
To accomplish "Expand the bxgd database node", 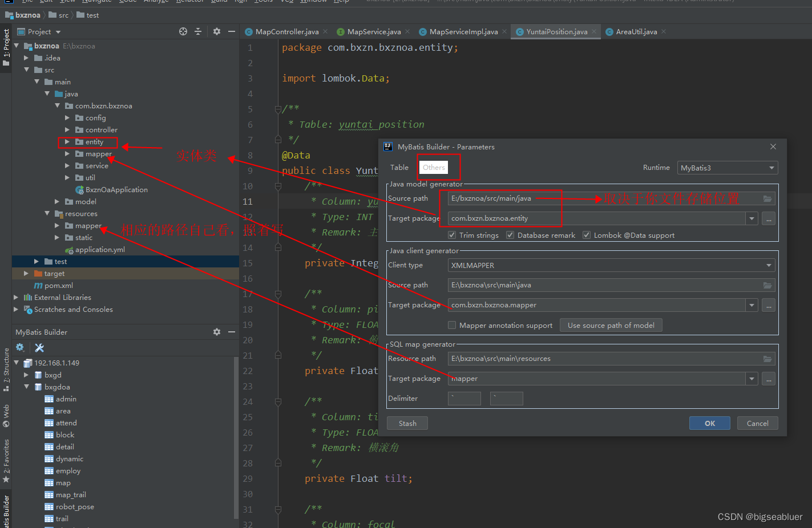I will [26, 375].
